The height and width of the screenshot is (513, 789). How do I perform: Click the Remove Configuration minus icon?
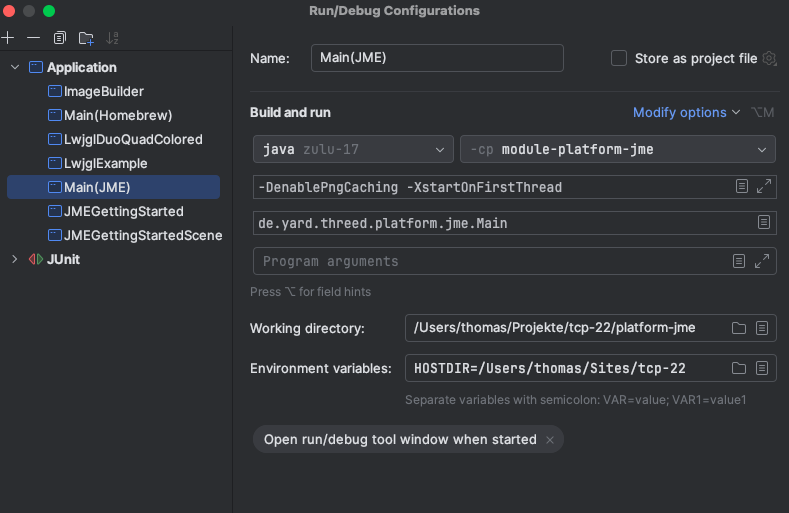pos(33,38)
